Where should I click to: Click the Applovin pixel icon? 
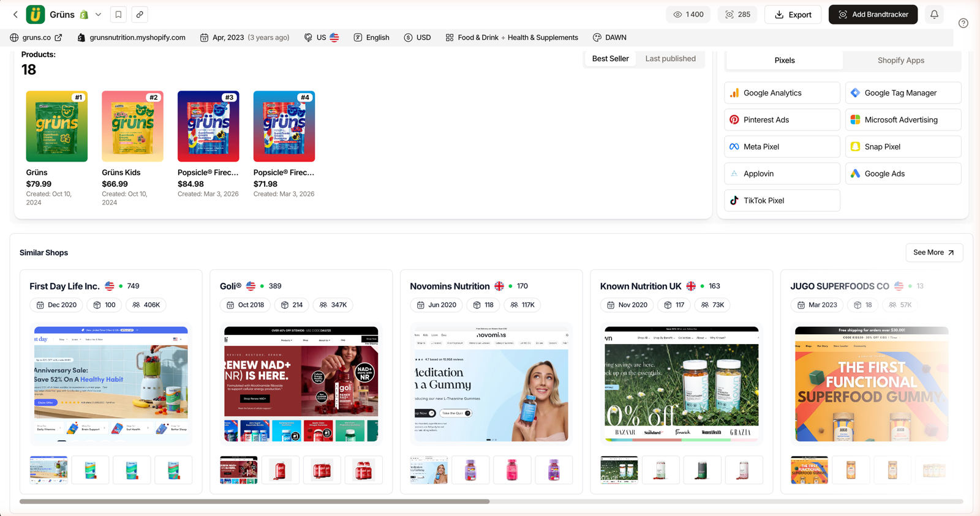734,174
